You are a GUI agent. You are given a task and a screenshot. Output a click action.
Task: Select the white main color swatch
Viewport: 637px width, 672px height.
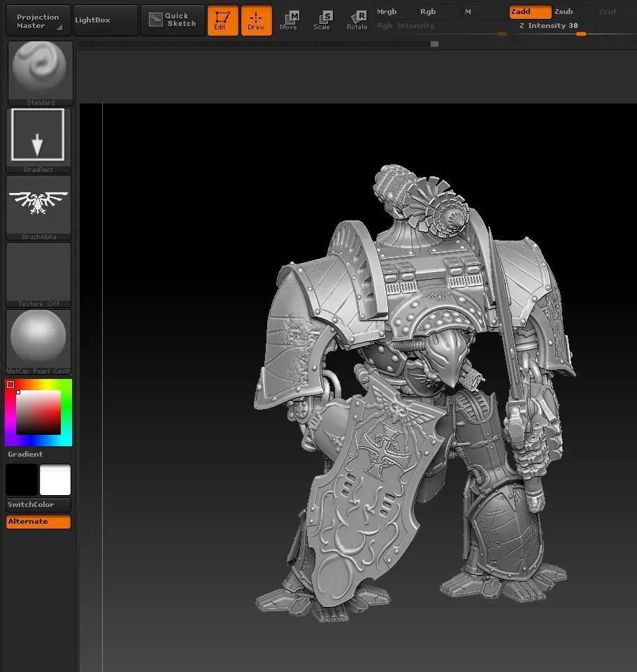click(x=55, y=479)
